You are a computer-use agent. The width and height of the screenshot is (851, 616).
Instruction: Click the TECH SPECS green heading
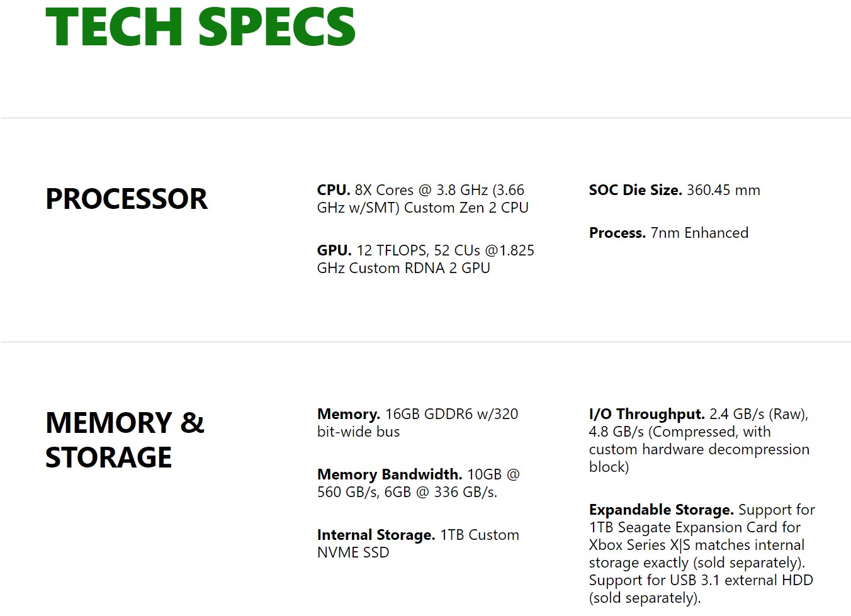pyautogui.click(x=200, y=27)
